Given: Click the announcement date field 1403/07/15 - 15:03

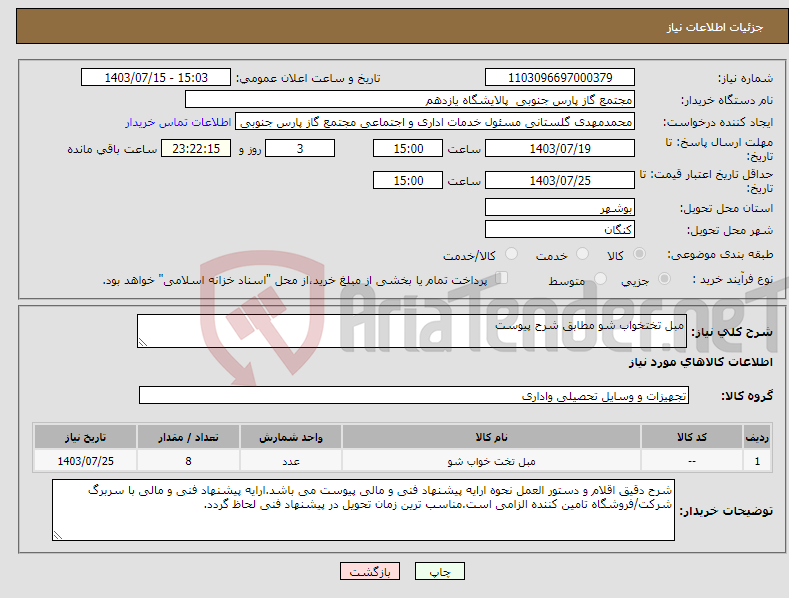Looking at the screenshot, I should [156, 78].
